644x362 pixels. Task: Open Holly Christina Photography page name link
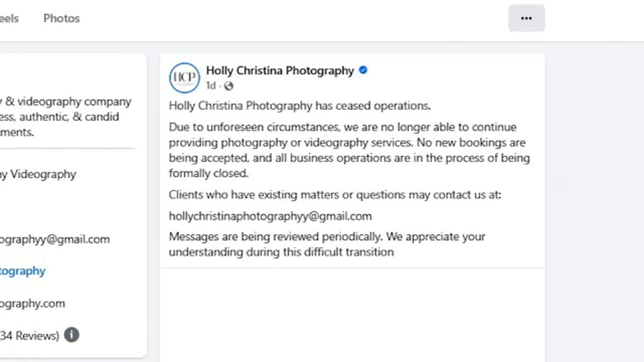(280, 70)
